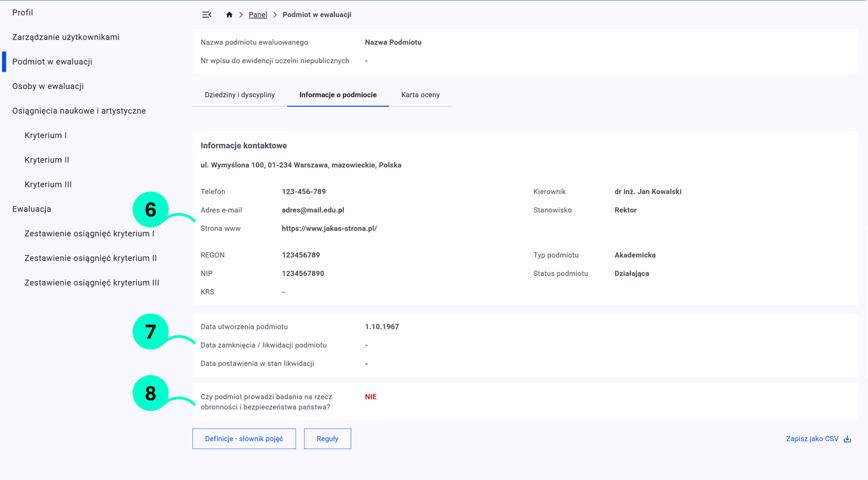Expand Osiągnięcia naukowe i artystyczne section
868x480 pixels.
79,111
